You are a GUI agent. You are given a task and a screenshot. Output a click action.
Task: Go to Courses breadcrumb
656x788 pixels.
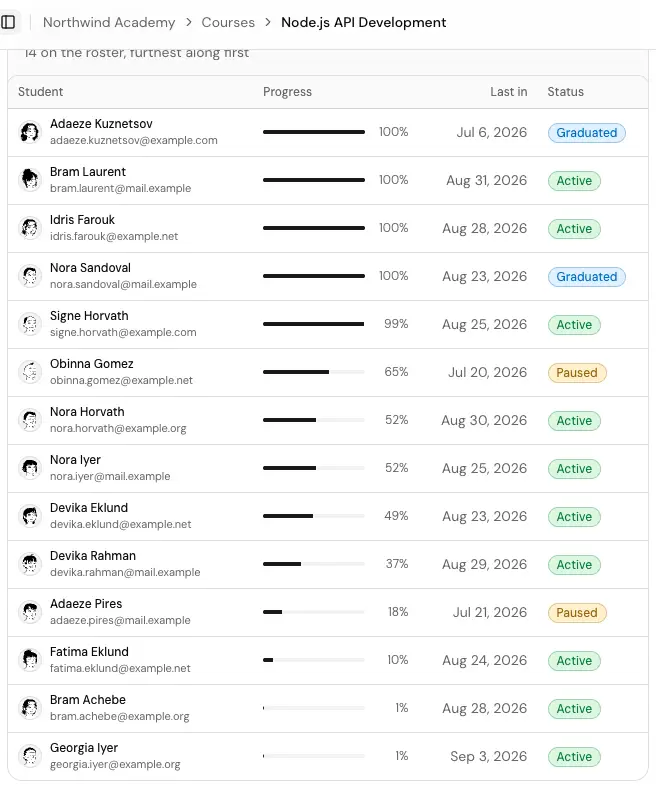(228, 22)
